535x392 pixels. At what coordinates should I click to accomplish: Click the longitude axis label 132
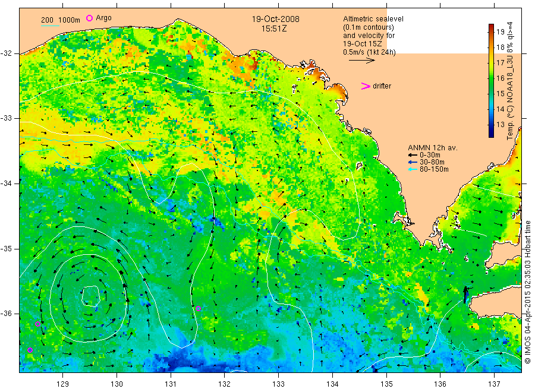click(225, 384)
